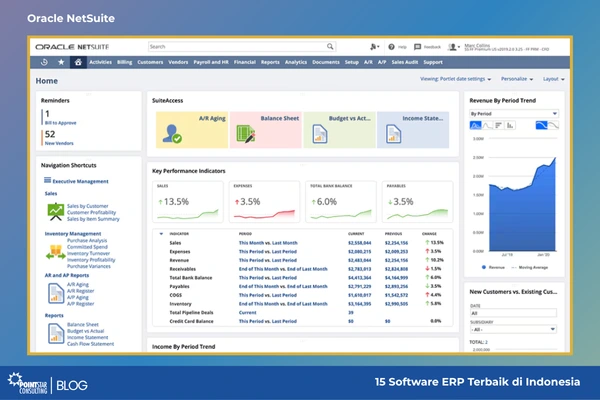This screenshot has width=600, height=400.
Task: Select the horizontal bar chart type icon
Action: (x=498, y=125)
